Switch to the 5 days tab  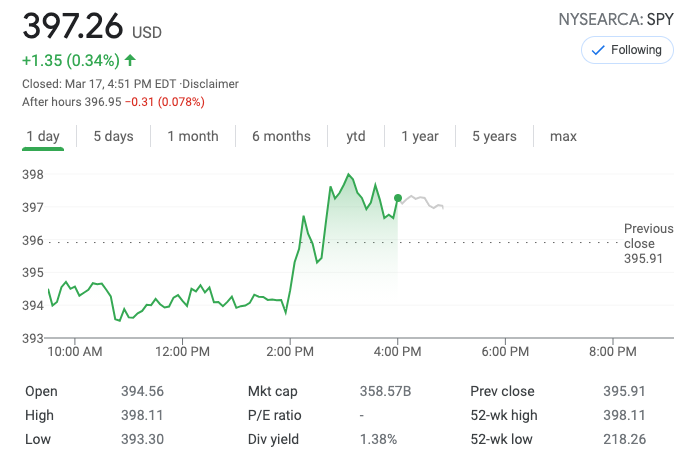click(113, 136)
